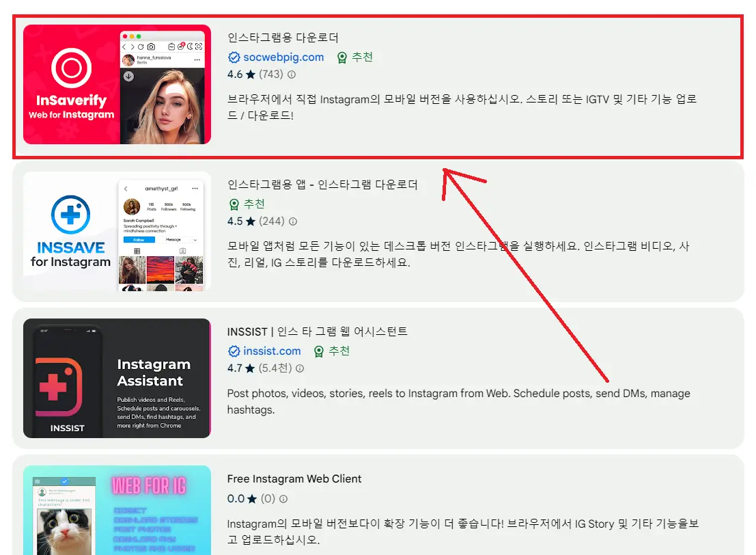756x555 pixels.
Task: Click the verified publisher badge next to inssist.com
Action: click(234, 351)
